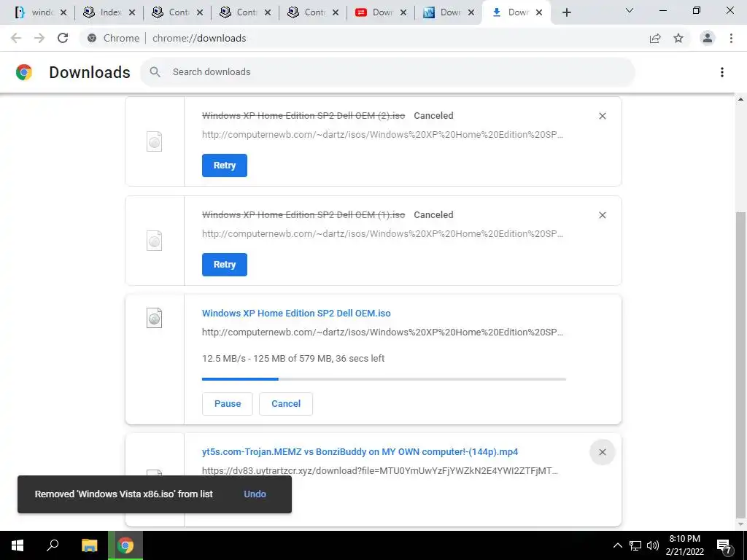Click the file icon of 'Dell OEM (2).iso'
747x560 pixels.
click(155, 141)
